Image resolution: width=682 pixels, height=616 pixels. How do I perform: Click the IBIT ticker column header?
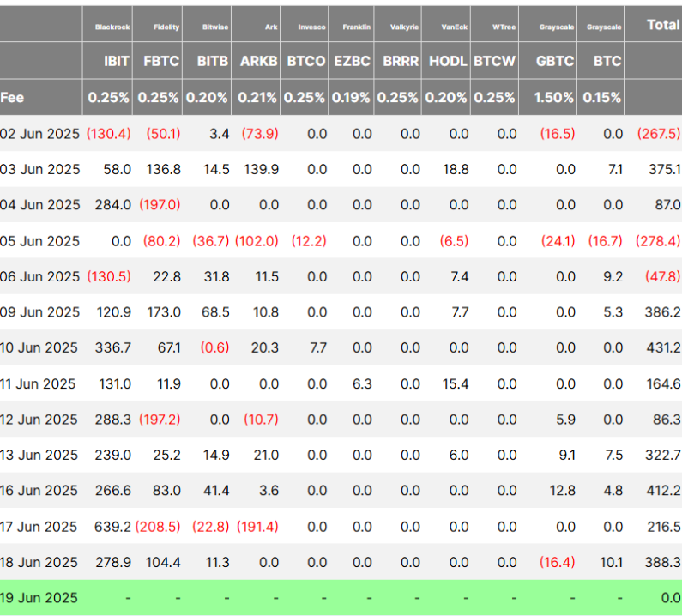116,62
